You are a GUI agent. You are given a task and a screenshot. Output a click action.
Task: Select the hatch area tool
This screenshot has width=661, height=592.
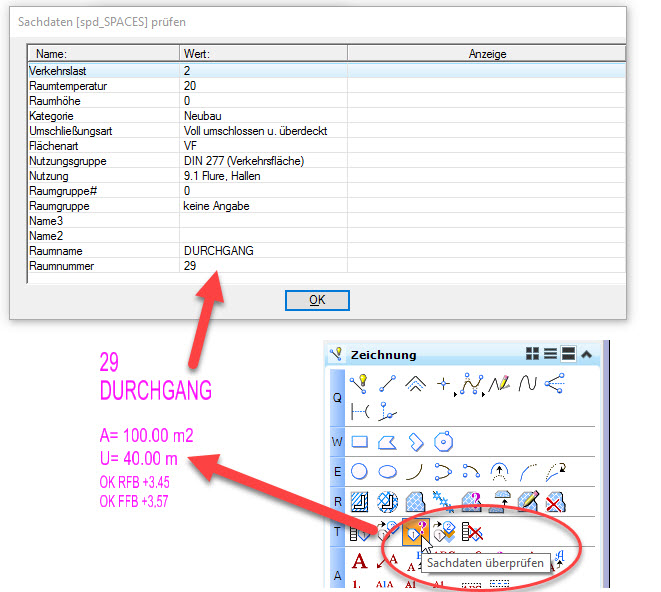[359, 502]
